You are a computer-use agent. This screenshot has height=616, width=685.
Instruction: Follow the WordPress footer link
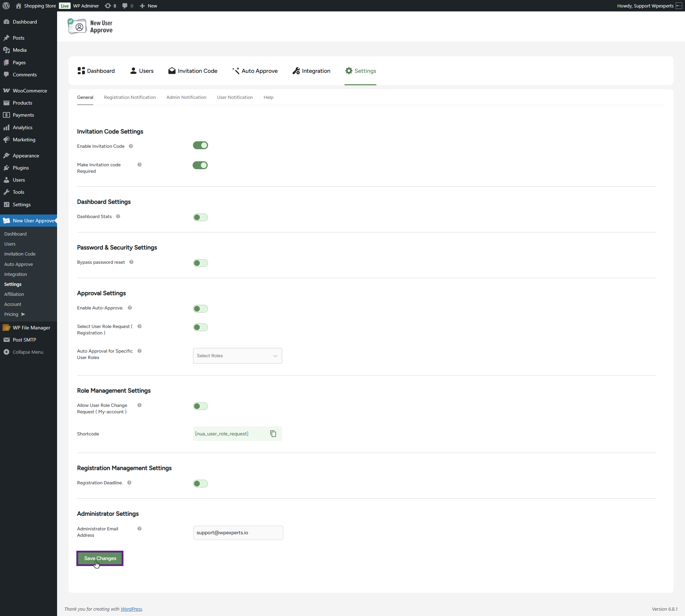pyautogui.click(x=131, y=609)
